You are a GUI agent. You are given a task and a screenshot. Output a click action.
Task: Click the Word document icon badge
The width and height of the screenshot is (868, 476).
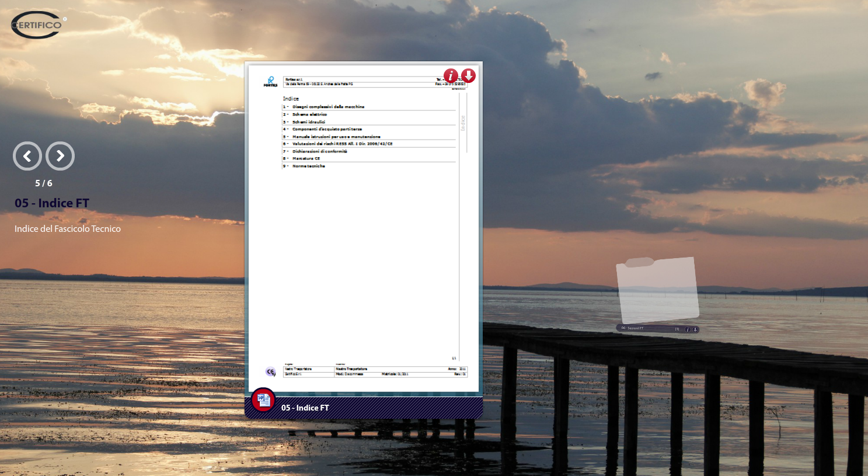tap(263, 399)
